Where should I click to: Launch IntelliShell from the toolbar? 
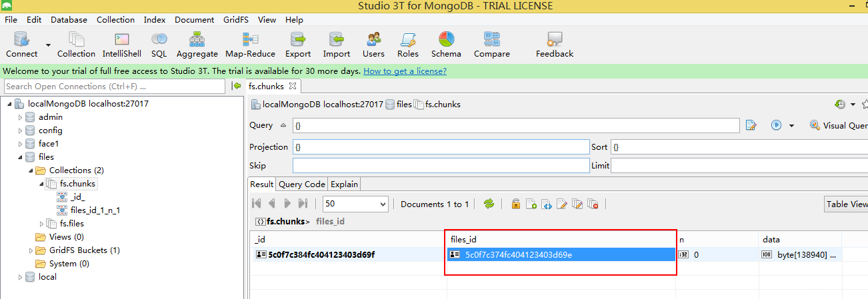pyautogui.click(x=122, y=45)
